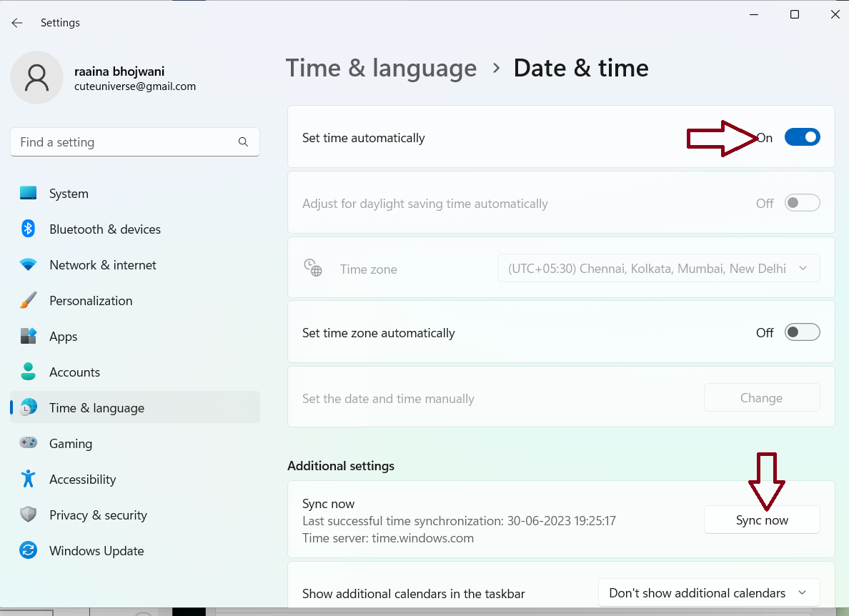Enable Set time zone automatically switch
The width and height of the screenshot is (849, 616).
click(x=802, y=332)
